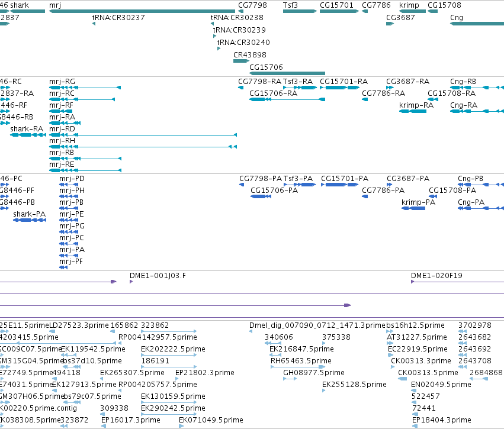Click AT31227.5prime EST label

[x=416, y=337]
